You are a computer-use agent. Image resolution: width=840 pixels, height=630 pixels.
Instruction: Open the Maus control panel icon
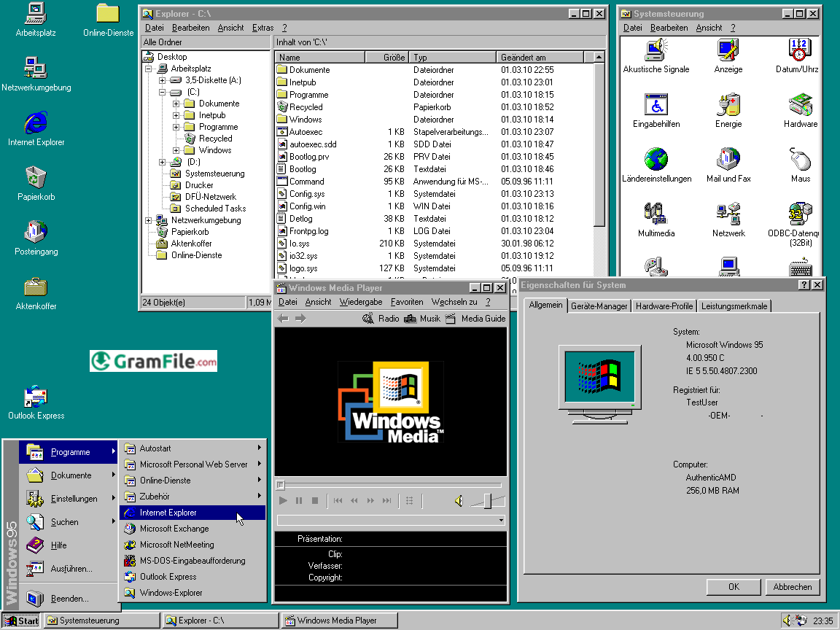800,160
